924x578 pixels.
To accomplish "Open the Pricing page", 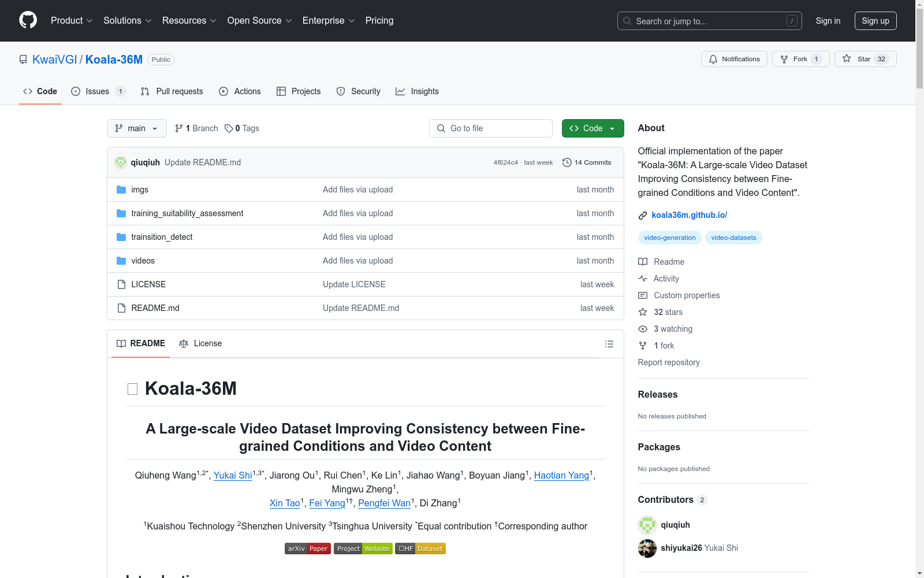I will tap(379, 20).
